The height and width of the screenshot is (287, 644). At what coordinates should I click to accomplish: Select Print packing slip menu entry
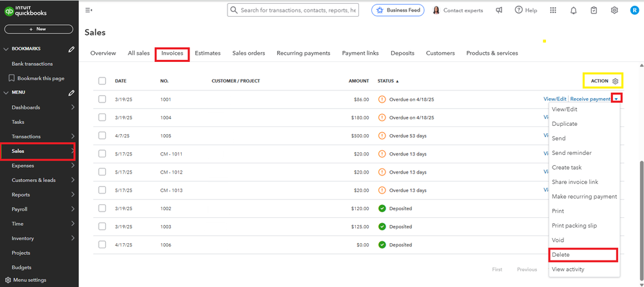(574, 226)
